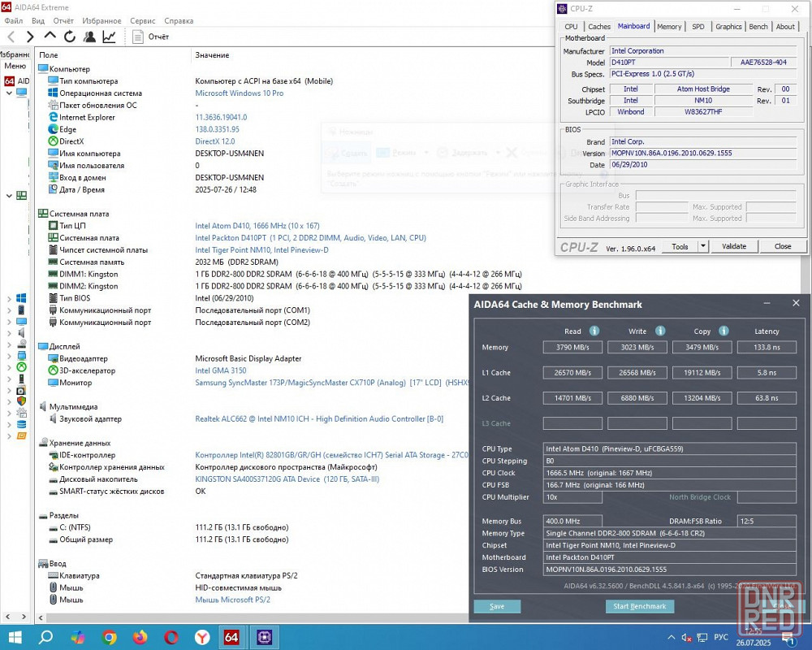Open the Intel Packton D410PT motherboard link

coord(311,238)
